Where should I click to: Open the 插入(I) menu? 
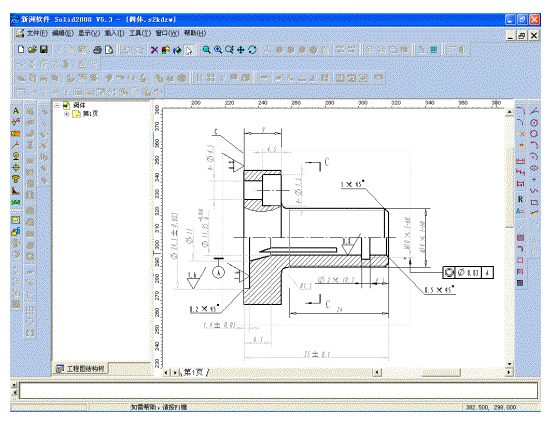pos(114,33)
